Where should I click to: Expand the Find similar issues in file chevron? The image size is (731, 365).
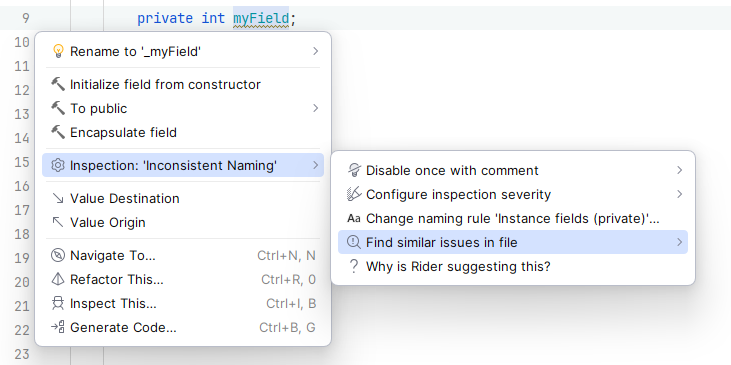click(680, 242)
